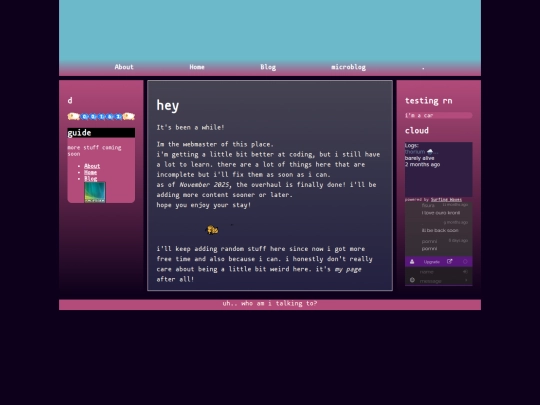Focus the chatbox name input field

coord(438,272)
